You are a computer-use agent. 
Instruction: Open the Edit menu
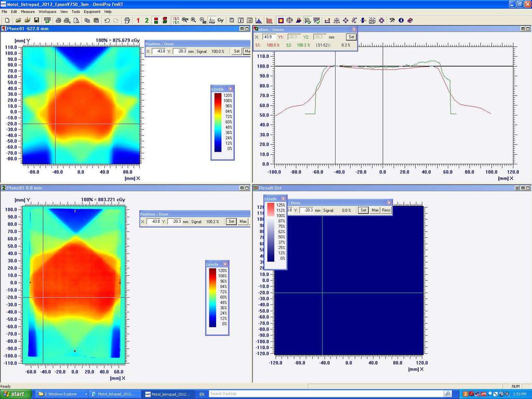(x=14, y=11)
